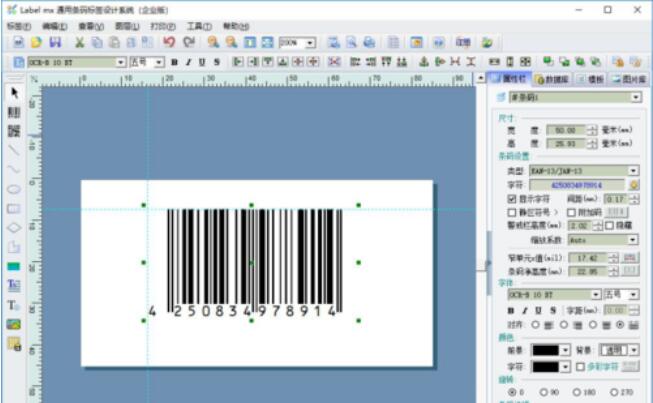Switch to the 模板 tab
The height and width of the screenshot is (403, 653).
pos(591,79)
